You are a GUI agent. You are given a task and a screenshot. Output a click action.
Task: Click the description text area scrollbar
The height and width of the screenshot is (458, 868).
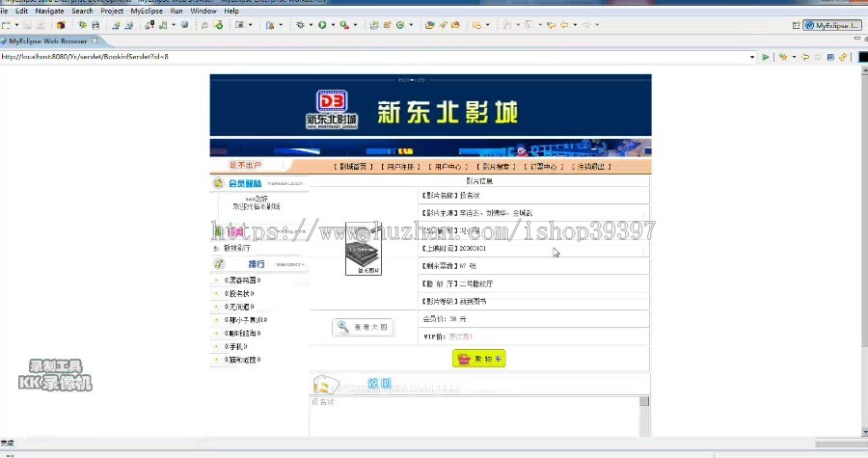644,416
